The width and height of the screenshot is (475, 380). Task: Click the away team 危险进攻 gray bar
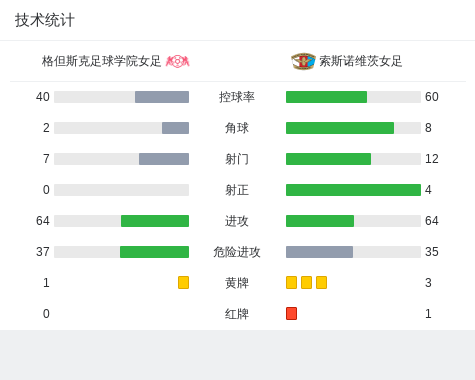point(319,252)
